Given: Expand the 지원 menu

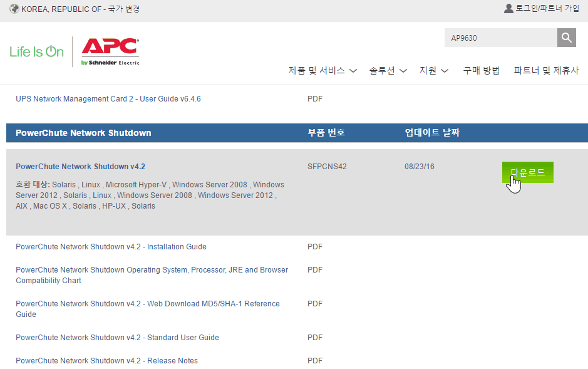Looking at the screenshot, I should (434, 71).
